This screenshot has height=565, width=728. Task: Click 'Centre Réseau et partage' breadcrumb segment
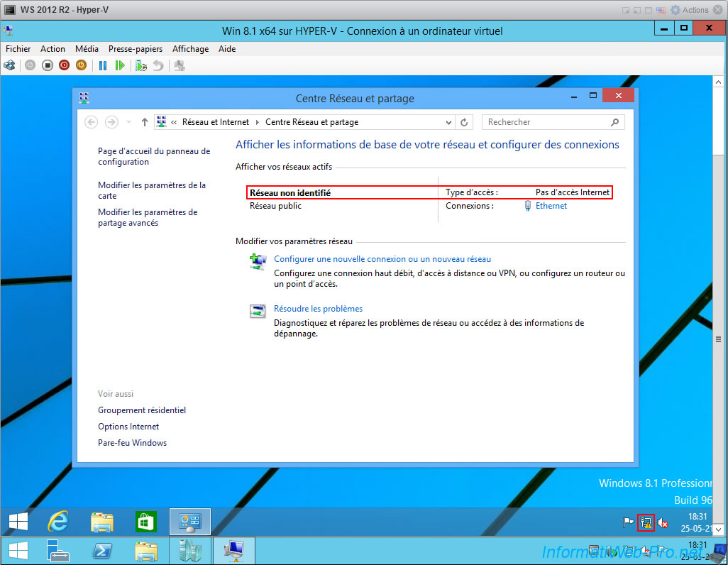pyautogui.click(x=311, y=122)
